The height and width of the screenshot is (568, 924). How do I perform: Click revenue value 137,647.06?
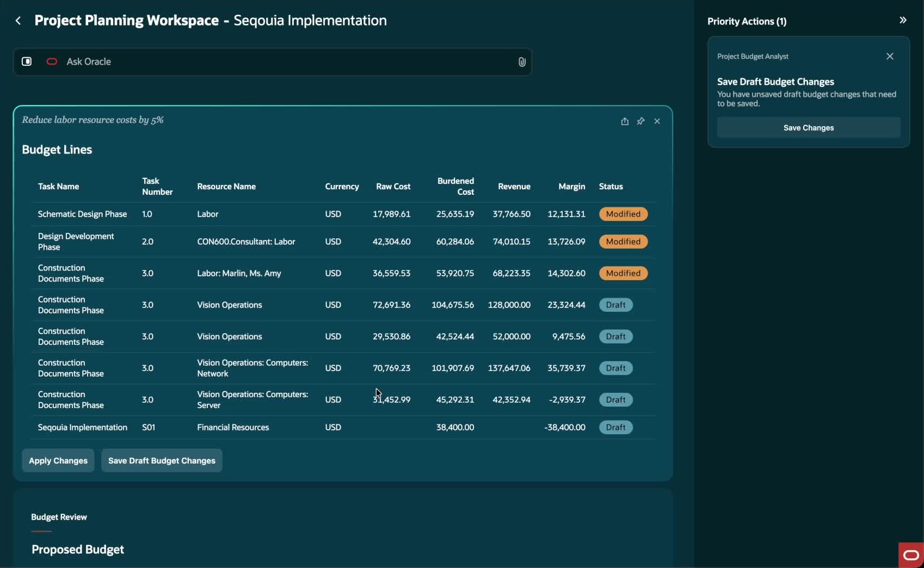tap(509, 368)
